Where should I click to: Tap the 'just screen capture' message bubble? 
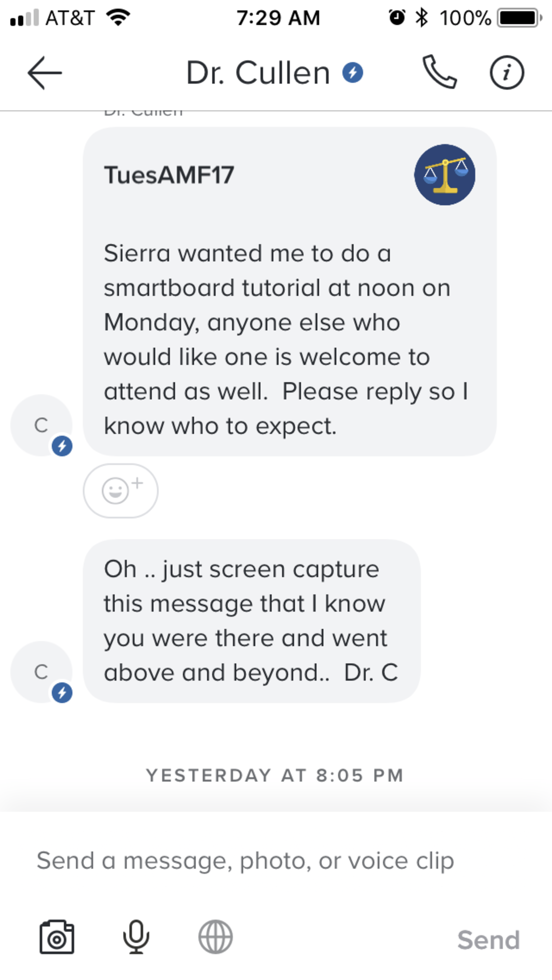coord(251,621)
